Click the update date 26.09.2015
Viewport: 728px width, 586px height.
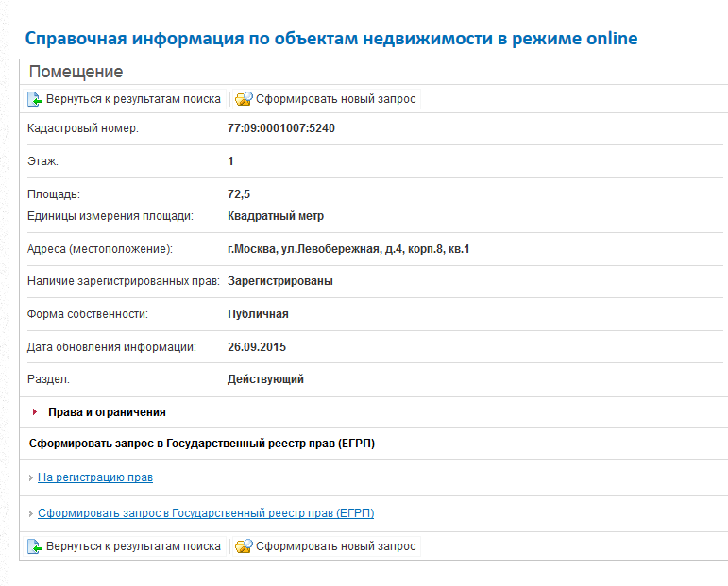click(x=257, y=347)
